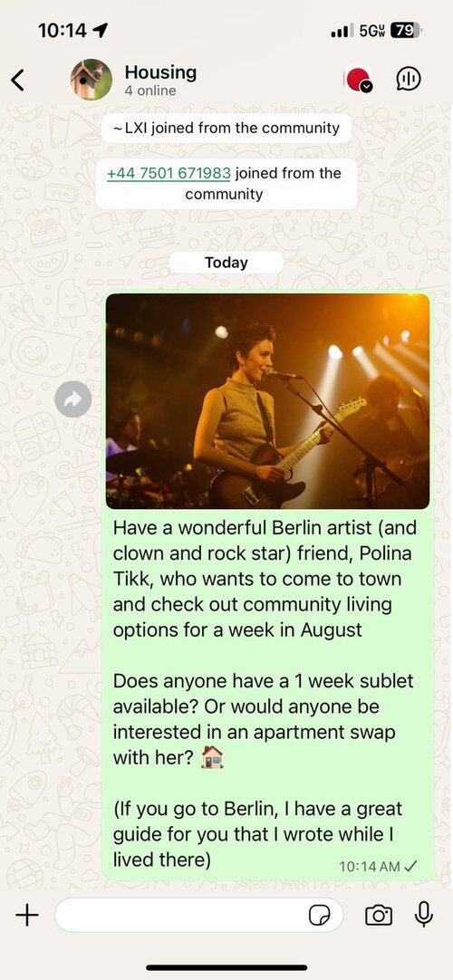Open the sticker picker icon

(320, 917)
